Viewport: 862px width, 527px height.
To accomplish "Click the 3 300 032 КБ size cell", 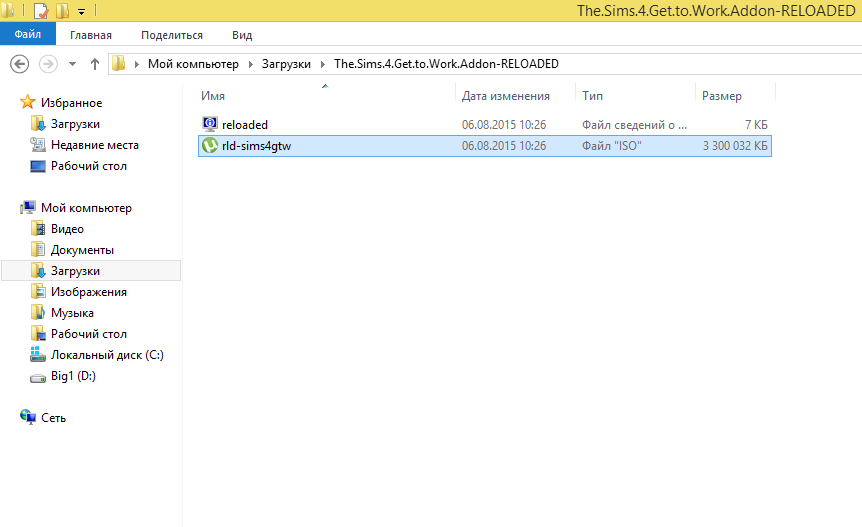I will pos(735,146).
